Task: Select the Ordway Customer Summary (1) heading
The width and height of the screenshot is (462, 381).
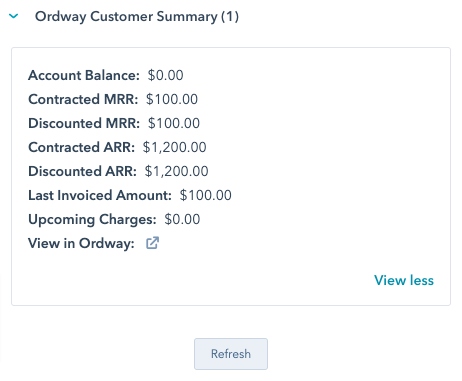Action: [137, 17]
